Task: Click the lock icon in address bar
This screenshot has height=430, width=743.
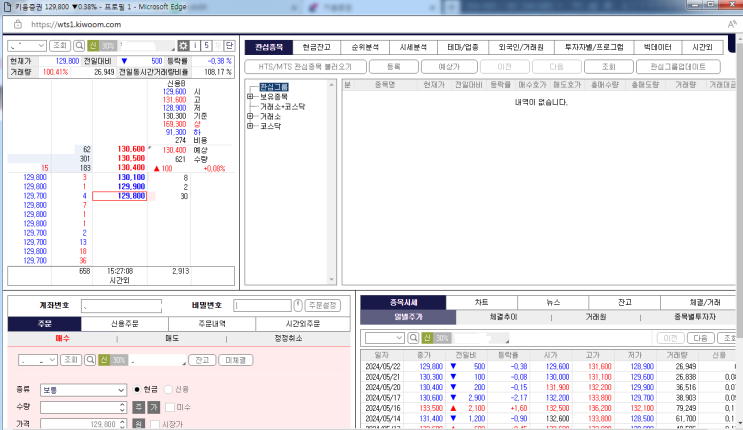Action: [x=18, y=24]
